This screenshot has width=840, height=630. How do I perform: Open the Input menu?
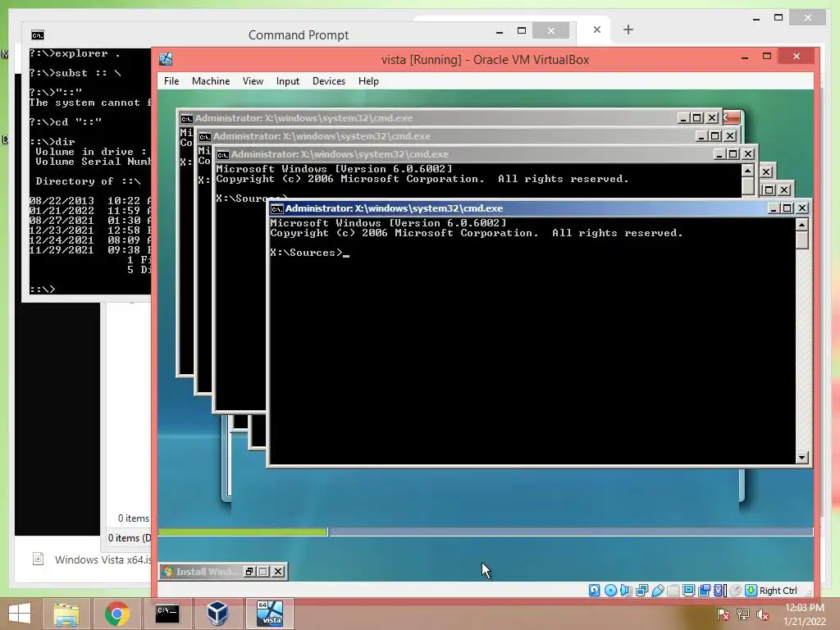pyautogui.click(x=288, y=81)
